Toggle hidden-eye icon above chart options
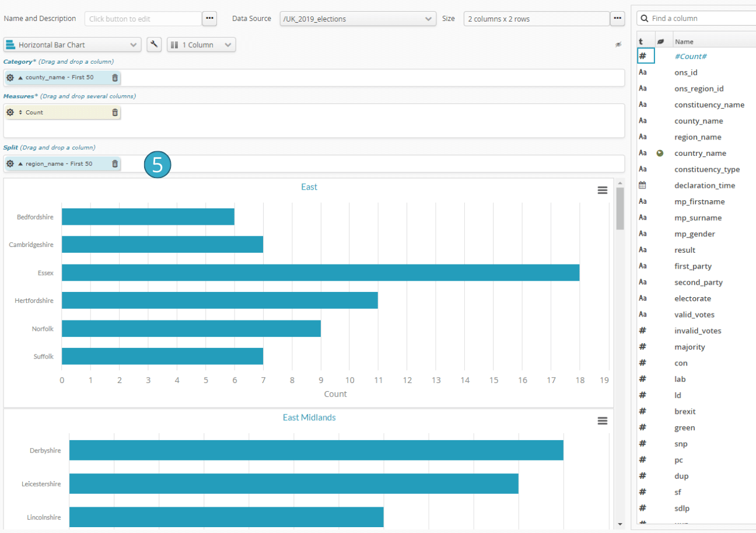Image resolution: width=756 pixels, height=533 pixels. [618, 44]
